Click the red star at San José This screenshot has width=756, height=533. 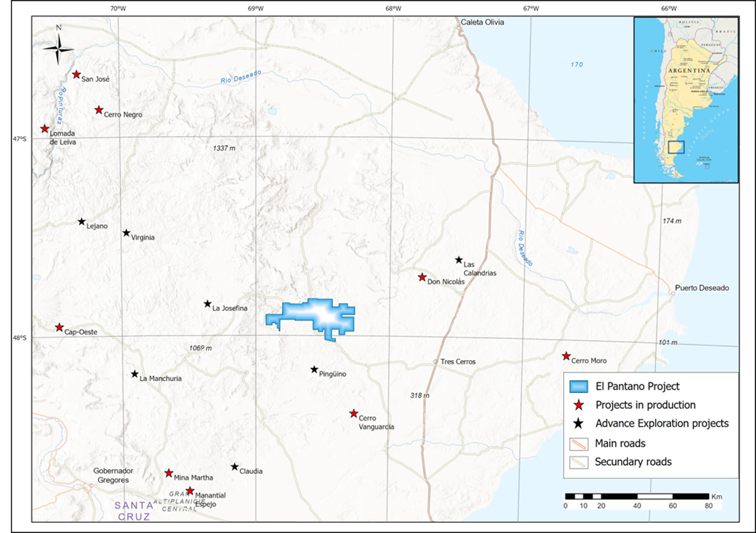77,75
